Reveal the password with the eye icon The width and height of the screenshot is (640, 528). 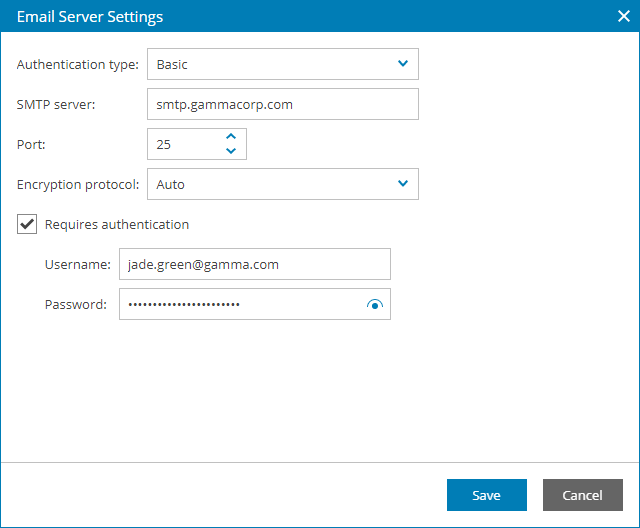[375, 305]
